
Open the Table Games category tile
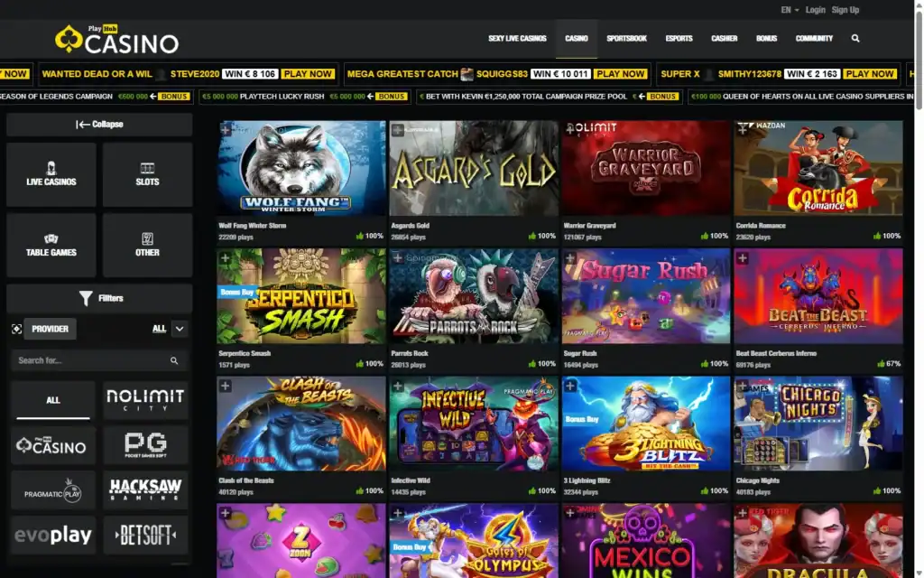pyautogui.click(x=51, y=246)
